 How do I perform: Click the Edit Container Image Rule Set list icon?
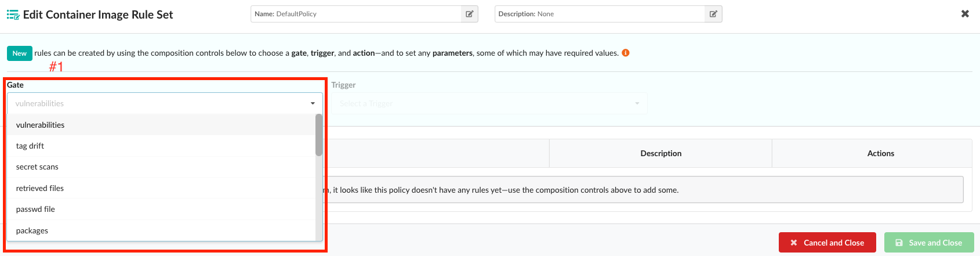click(13, 15)
